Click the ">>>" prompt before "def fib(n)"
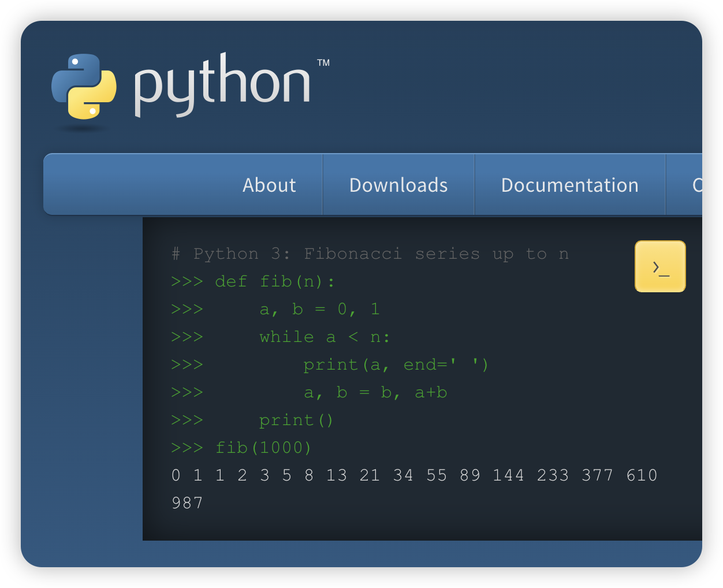 coord(187,281)
